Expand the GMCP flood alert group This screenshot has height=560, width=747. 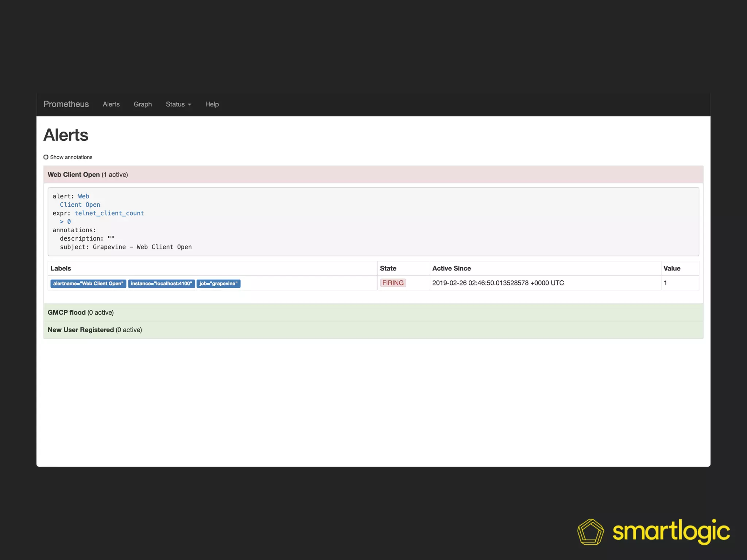(81, 312)
